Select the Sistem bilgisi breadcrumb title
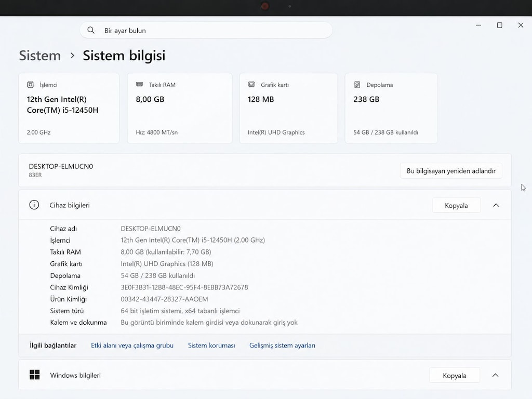The height and width of the screenshot is (399, 532). point(124,55)
